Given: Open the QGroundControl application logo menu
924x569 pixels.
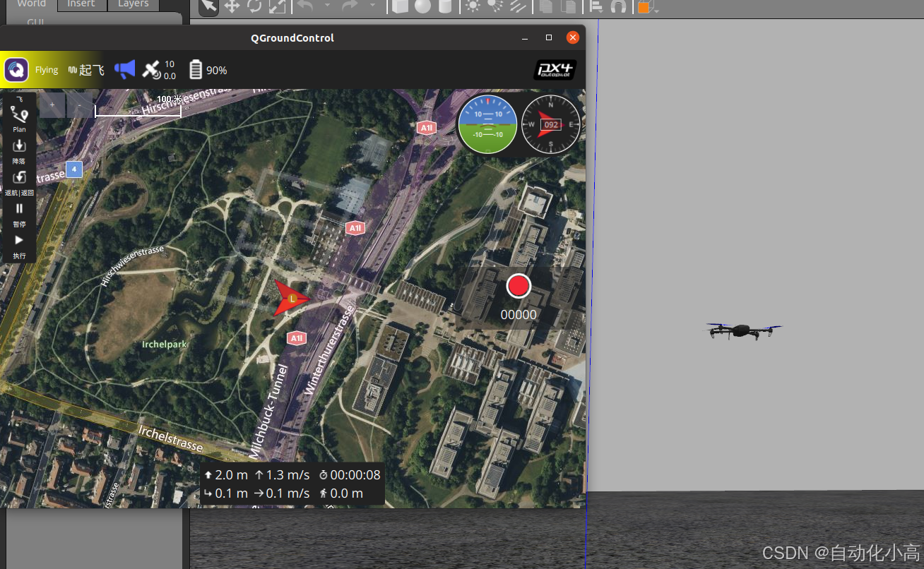Looking at the screenshot, I should click(x=16, y=70).
